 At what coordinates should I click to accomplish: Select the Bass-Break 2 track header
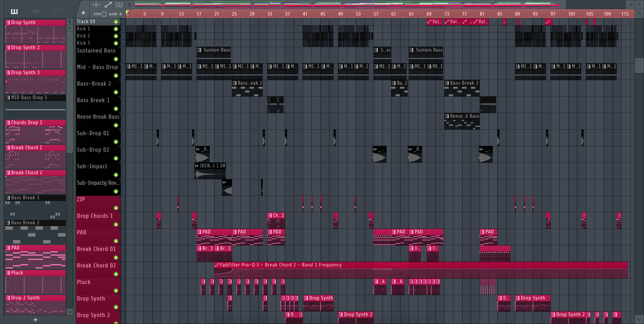pyautogui.click(x=98, y=88)
